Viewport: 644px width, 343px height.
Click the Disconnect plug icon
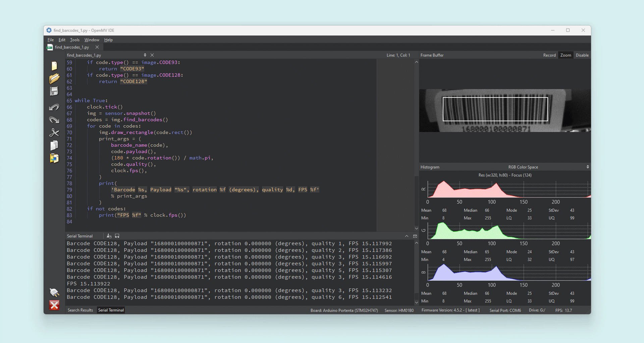(x=54, y=292)
